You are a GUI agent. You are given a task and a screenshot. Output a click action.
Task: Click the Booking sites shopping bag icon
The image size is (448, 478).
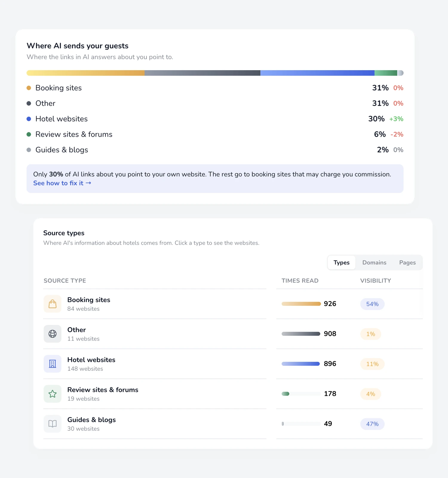click(53, 304)
